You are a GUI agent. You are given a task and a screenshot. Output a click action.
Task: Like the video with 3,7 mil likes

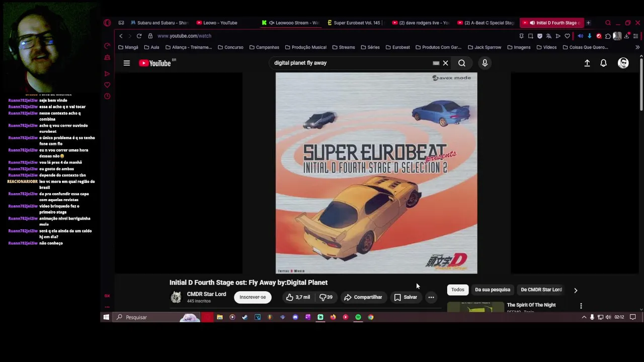(x=298, y=297)
